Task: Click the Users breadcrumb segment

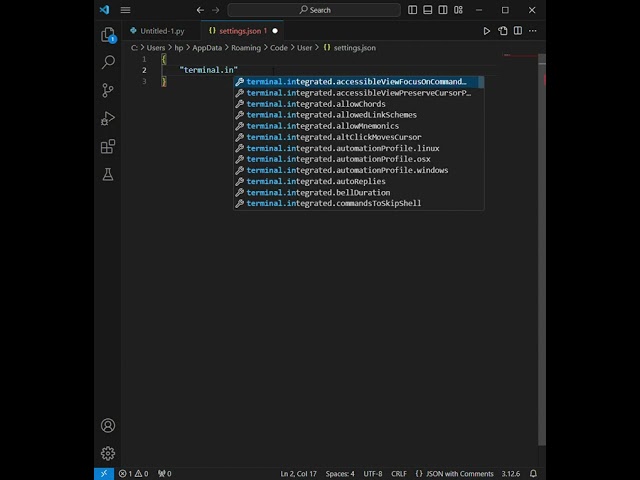Action: (156, 48)
